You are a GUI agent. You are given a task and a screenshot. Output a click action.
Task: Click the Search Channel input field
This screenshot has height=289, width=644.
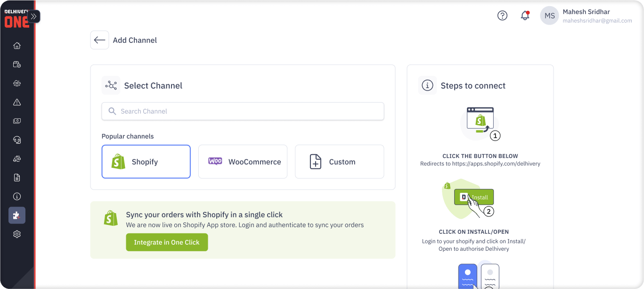coord(243,111)
